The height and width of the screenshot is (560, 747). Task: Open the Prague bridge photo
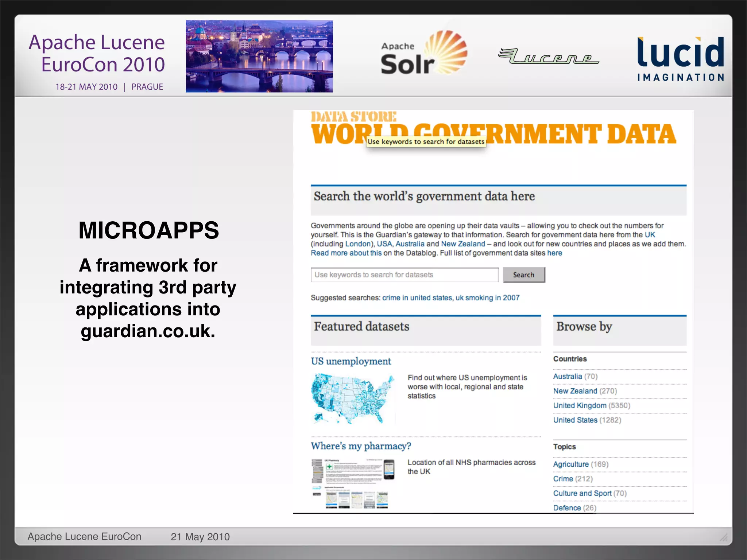[x=259, y=56]
